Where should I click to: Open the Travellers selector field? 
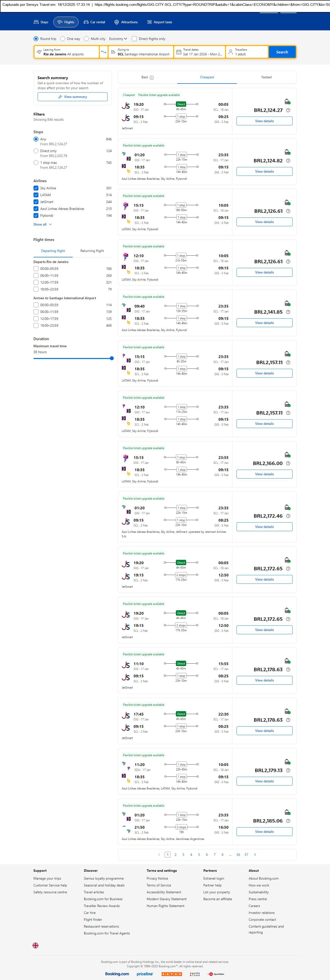point(246,52)
